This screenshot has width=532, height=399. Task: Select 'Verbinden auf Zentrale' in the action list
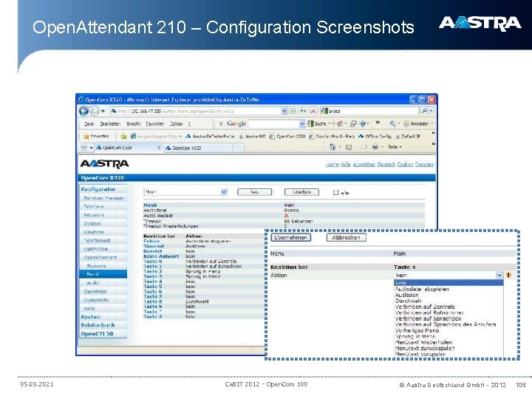coord(425,307)
